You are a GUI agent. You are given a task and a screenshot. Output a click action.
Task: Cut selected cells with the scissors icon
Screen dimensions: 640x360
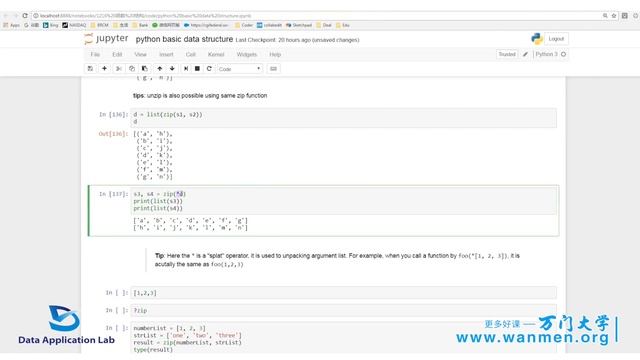click(x=118, y=69)
